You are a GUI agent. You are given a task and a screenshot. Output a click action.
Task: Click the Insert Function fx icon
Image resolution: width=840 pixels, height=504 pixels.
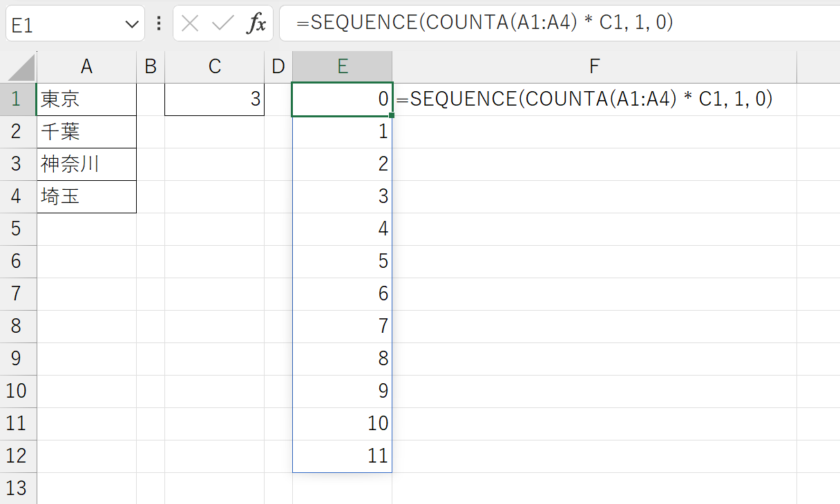pyautogui.click(x=257, y=23)
